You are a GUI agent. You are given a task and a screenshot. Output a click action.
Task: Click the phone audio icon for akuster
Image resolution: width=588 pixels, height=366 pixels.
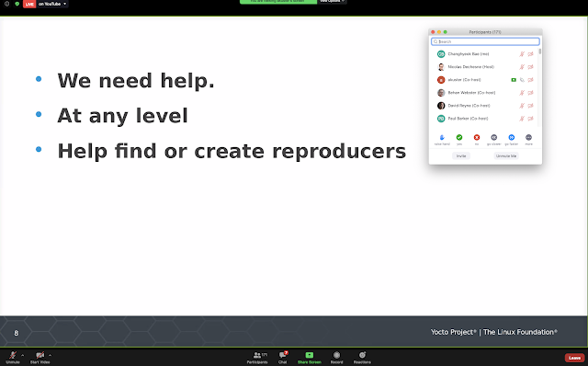tap(522, 80)
